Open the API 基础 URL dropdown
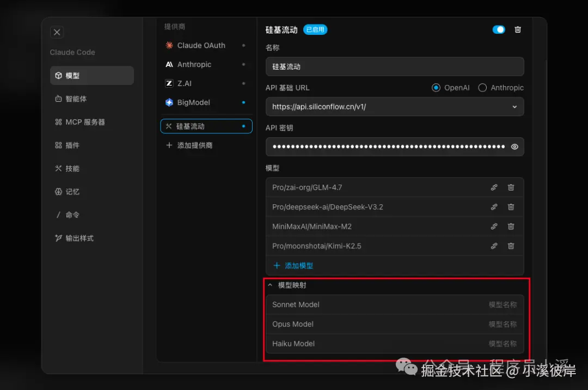 (x=514, y=107)
